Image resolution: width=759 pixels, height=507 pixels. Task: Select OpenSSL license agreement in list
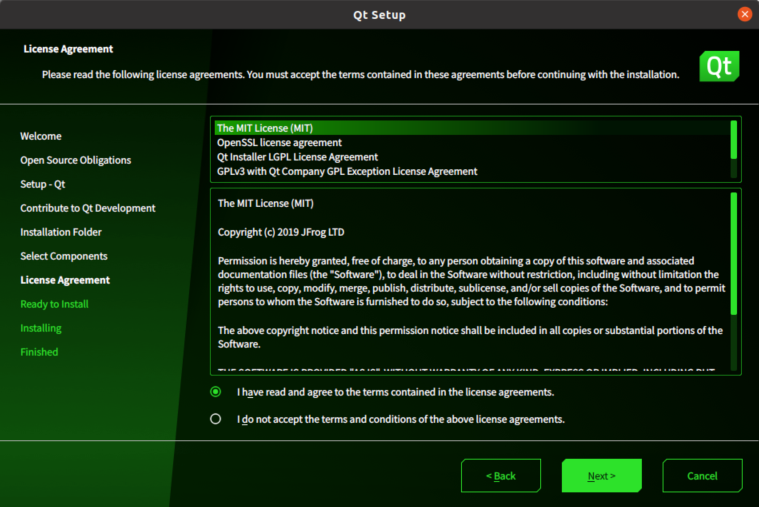[x=472, y=142]
